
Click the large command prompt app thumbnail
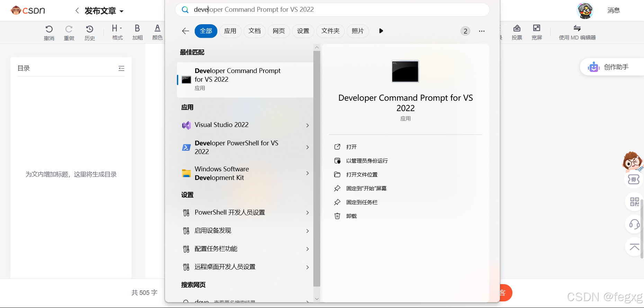[405, 71]
